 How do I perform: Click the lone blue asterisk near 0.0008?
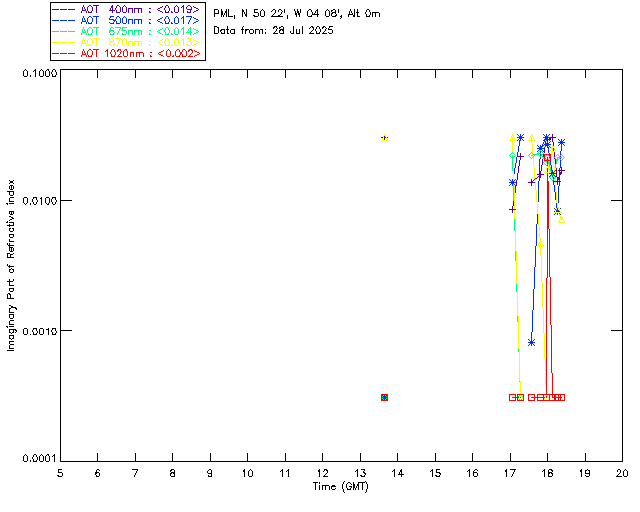pos(531,342)
